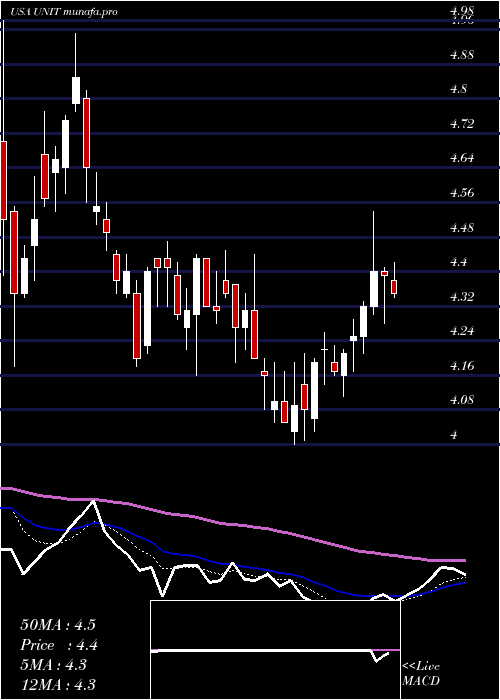Click the '5MA : 4.3' legend text

point(54,665)
